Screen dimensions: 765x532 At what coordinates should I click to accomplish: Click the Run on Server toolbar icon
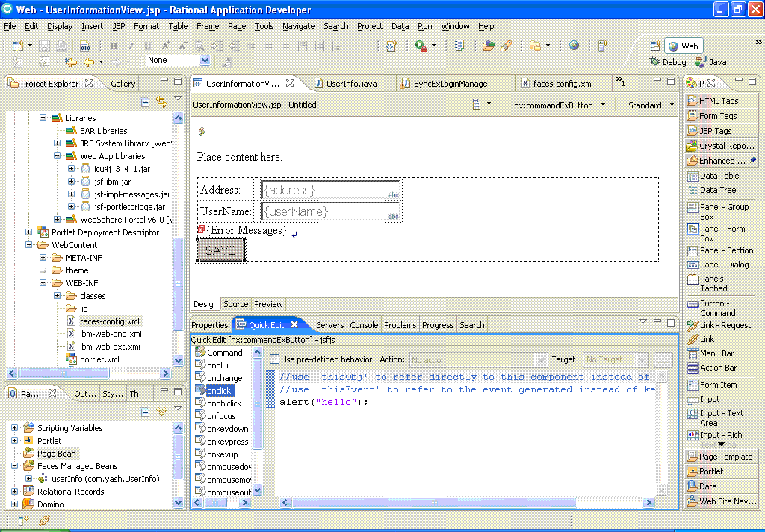coord(421,46)
